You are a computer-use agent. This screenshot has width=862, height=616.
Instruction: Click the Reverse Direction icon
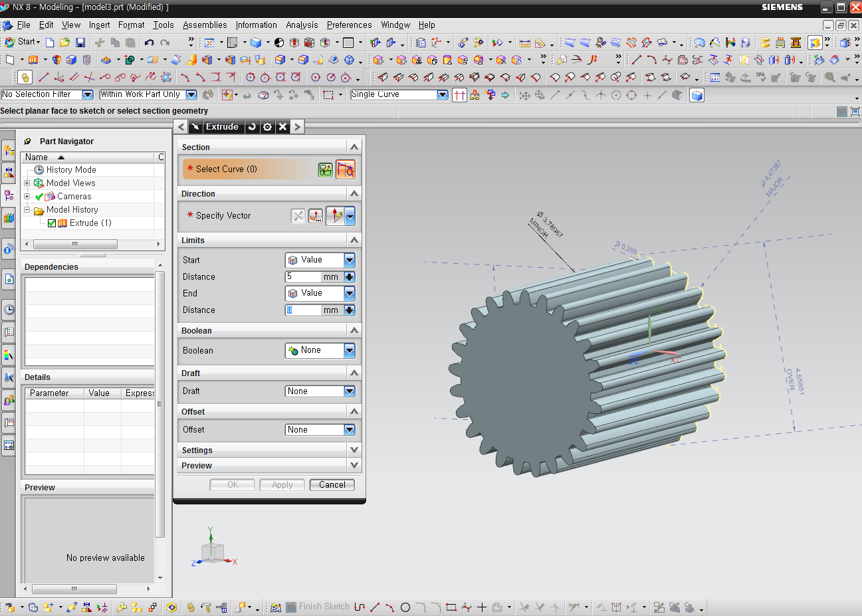[x=298, y=216]
